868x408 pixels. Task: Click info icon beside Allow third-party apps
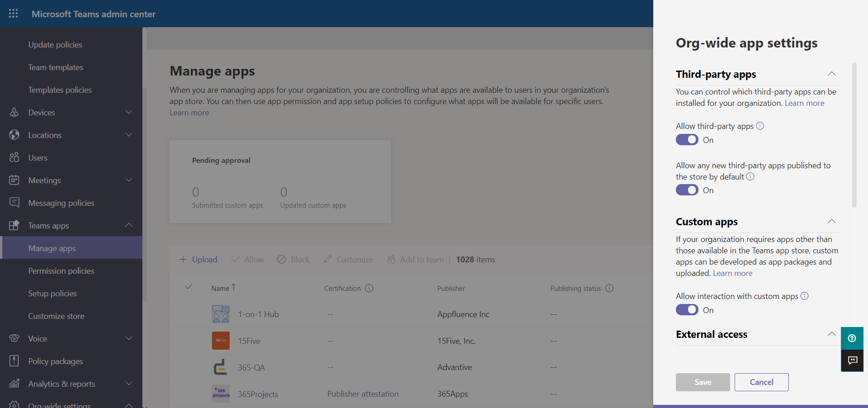coord(760,126)
